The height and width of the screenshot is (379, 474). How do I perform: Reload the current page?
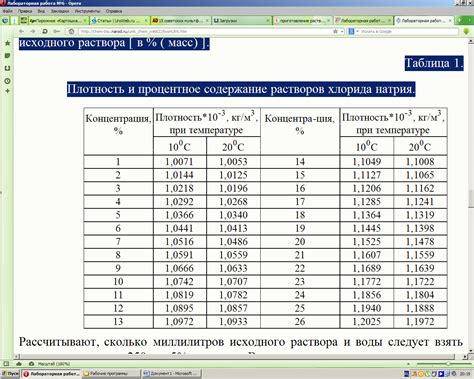(45, 31)
